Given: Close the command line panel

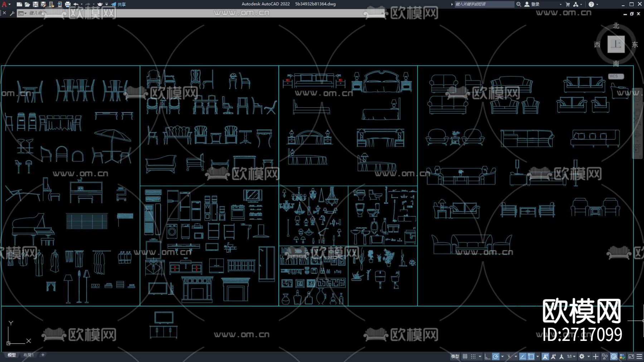Looking at the screenshot, I should click(4, 13).
